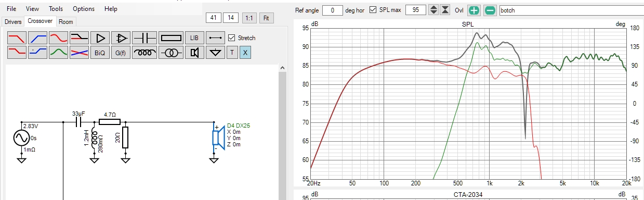The width and height of the screenshot is (644, 200).
Task: Uncheck the SPL max checkbox
Action: click(x=373, y=10)
